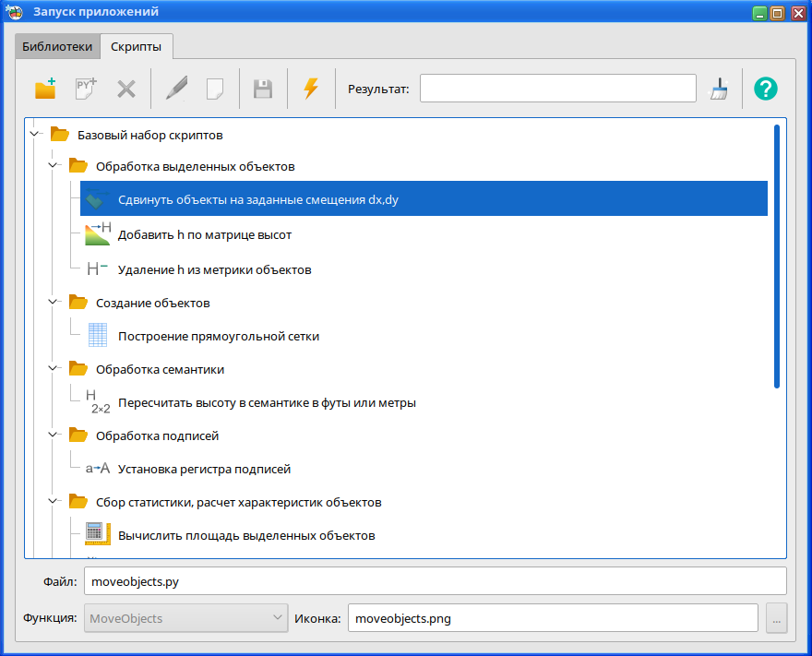Switch to the 'Библиотеки' tab
Viewport: 812px width, 656px height.
pos(57,46)
